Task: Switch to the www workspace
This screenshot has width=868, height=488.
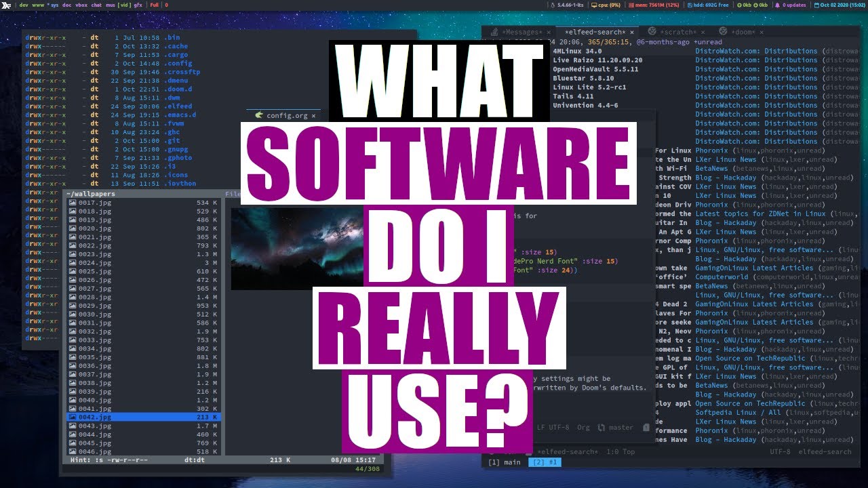Action: pos(39,5)
